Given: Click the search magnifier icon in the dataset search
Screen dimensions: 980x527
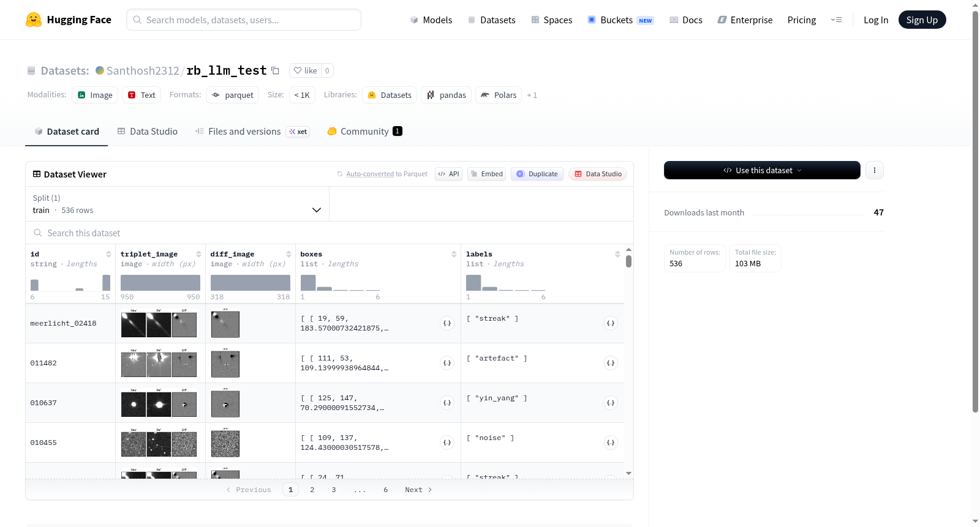Looking at the screenshot, I should [x=38, y=233].
